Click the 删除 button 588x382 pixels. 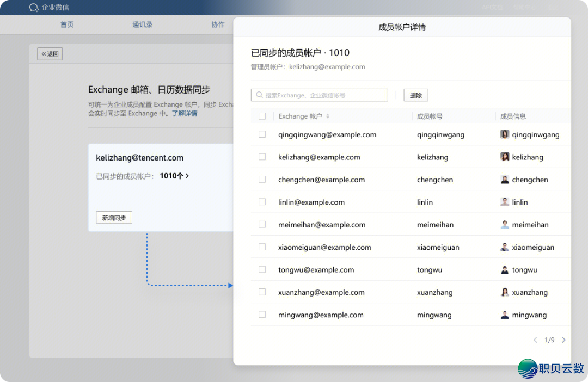[415, 95]
